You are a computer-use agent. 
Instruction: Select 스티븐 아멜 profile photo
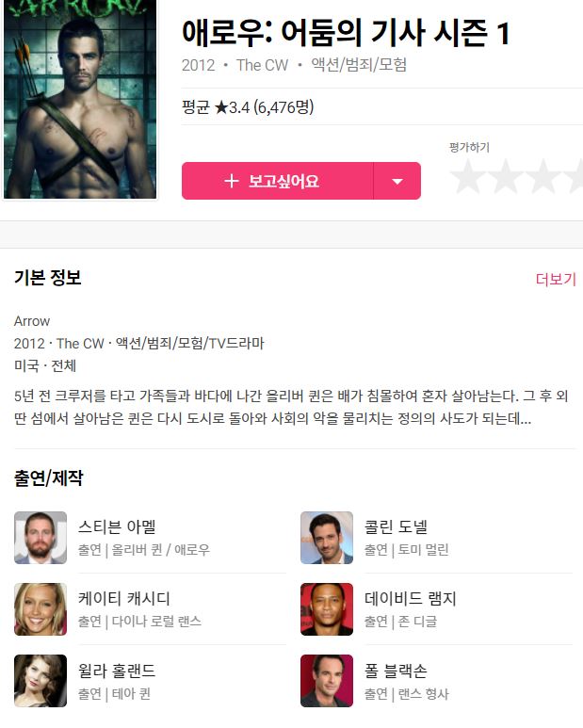[x=40, y=538]
